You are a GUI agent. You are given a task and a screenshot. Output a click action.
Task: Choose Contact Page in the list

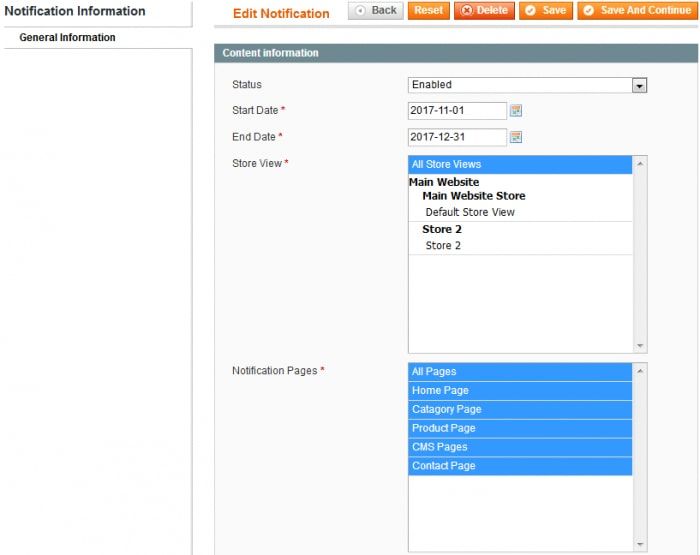520,466
